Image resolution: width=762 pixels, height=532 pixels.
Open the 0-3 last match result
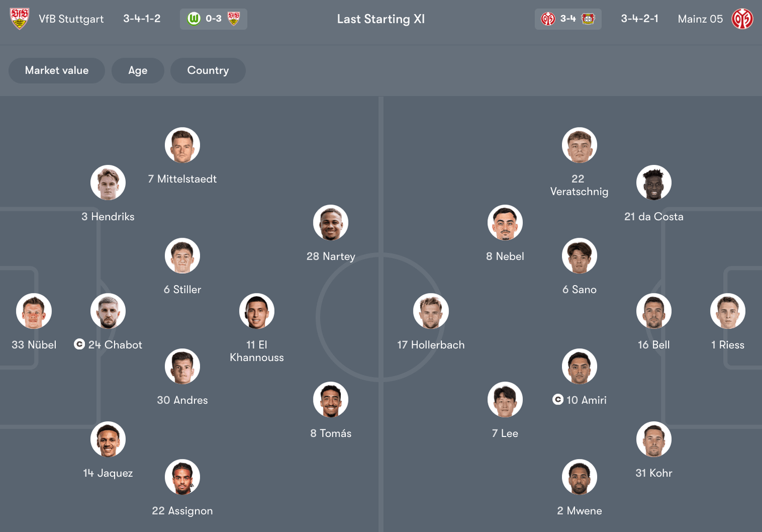coord(213,18)
